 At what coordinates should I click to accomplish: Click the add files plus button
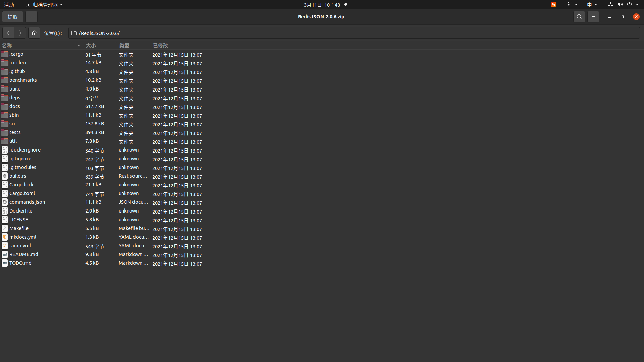[32, 17]
